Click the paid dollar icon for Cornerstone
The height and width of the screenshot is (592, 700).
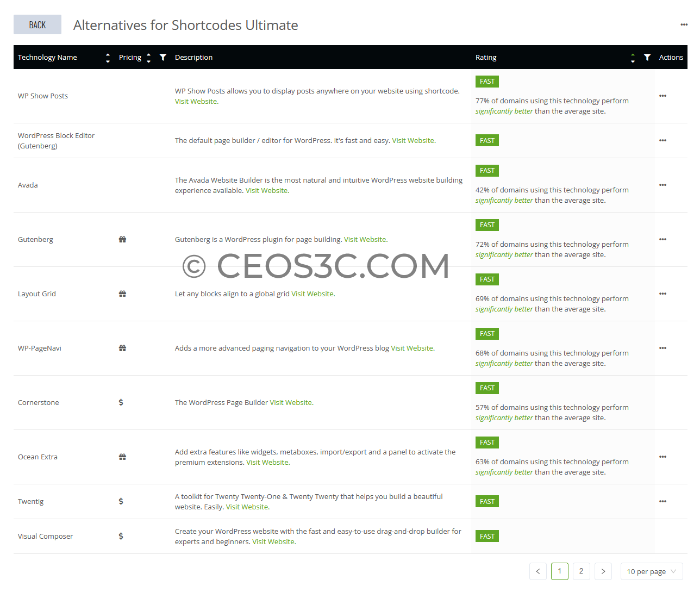coord(121,402)
